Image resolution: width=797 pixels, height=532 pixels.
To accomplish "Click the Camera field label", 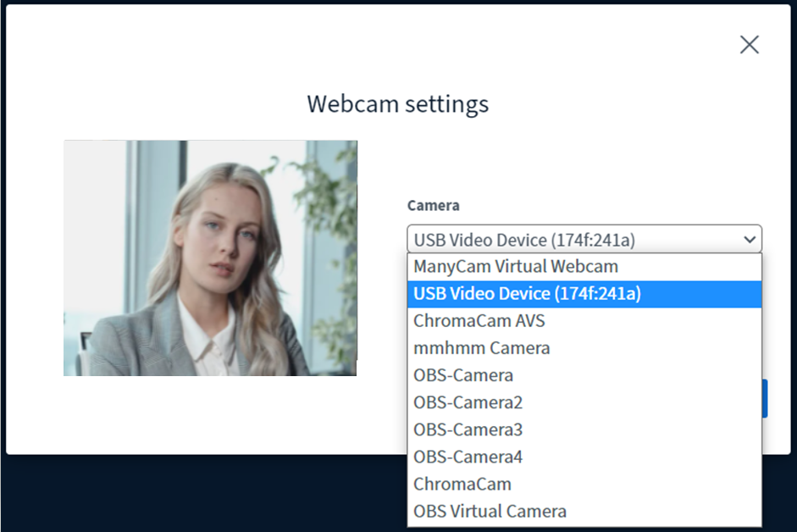I will [x=433, y=206].
